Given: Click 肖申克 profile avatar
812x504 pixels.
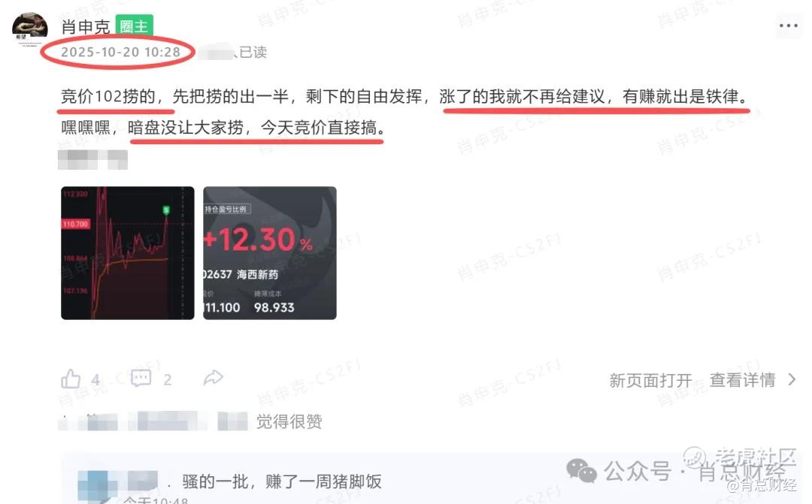Looking at the screenshot, I should click(x=30, y=29).
